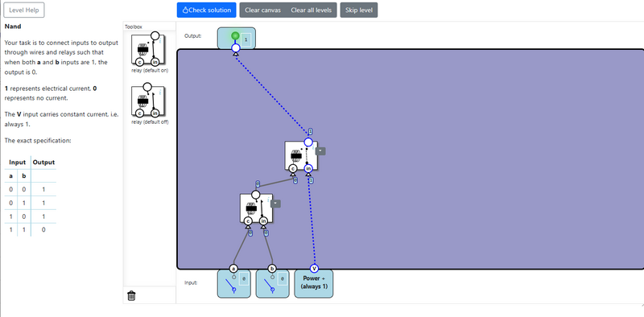Click the upper relay's c terminal

point(292,168)
